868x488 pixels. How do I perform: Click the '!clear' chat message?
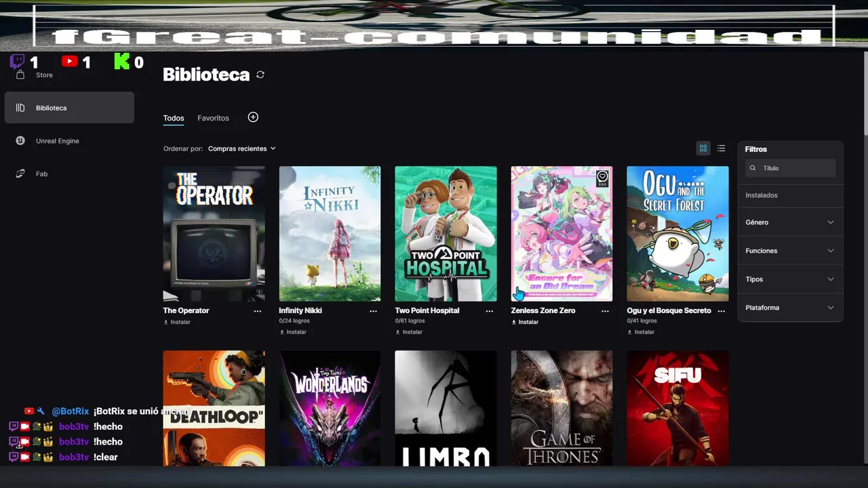coord(106,457)
